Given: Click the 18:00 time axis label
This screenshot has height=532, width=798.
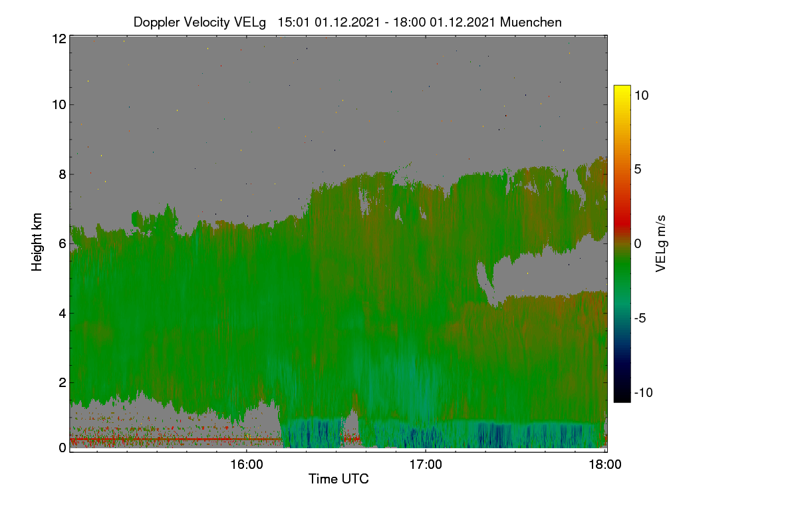Looking at the screenshot, I should (605, 465).
